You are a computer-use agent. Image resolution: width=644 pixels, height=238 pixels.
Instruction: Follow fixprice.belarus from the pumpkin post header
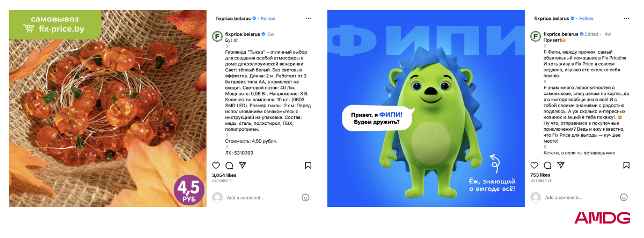click(268, 18)
